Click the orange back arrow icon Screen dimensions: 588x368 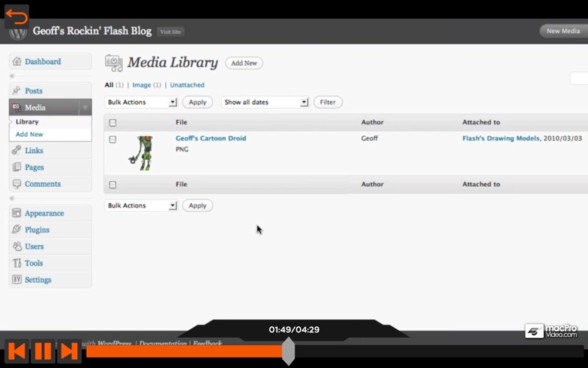(16, 15)
